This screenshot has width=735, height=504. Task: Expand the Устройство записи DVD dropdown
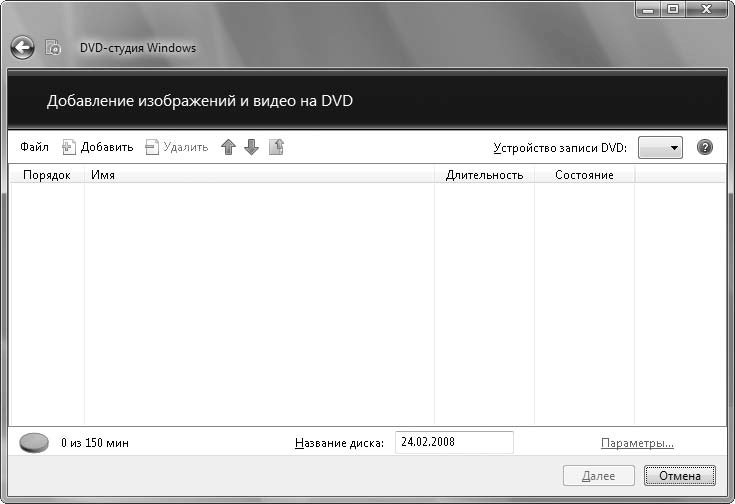pos(660,147)
